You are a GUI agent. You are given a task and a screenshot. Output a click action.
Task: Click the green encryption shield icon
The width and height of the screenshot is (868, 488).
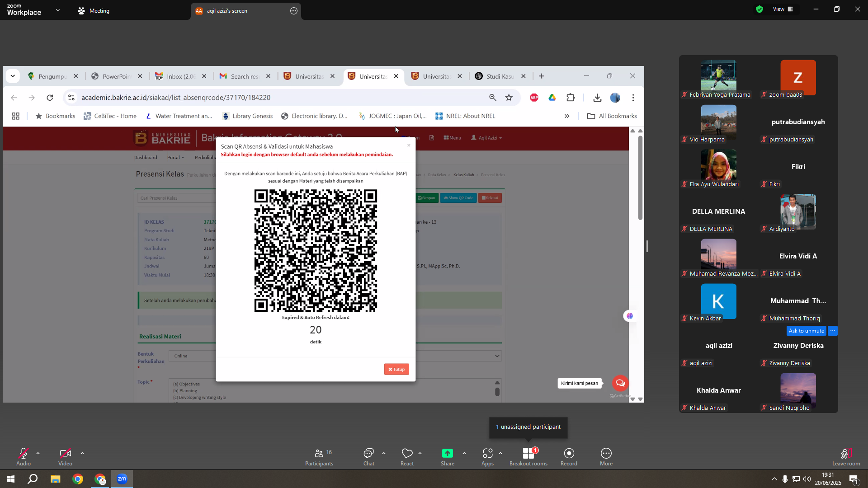pos(759,9)
